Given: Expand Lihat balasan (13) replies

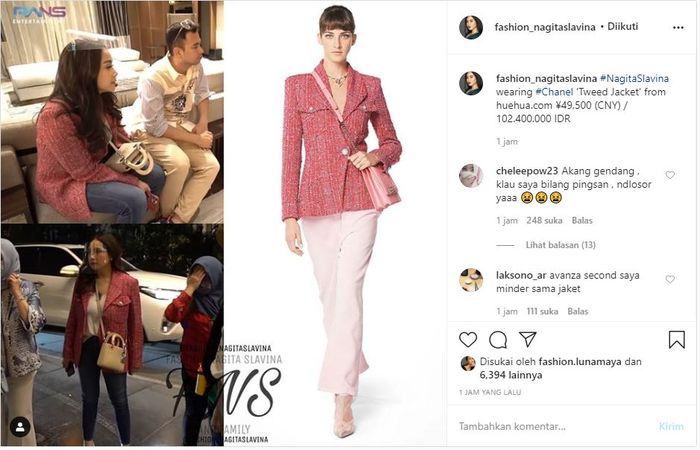Looking at the screenshot, I should pyautogui.click(x=560, y=245).
